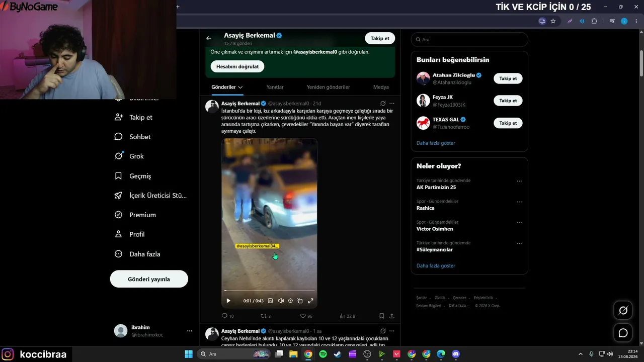Open Grok action on the 1 sa post
This screenshot has width=644, height=362.
point(383,331)
